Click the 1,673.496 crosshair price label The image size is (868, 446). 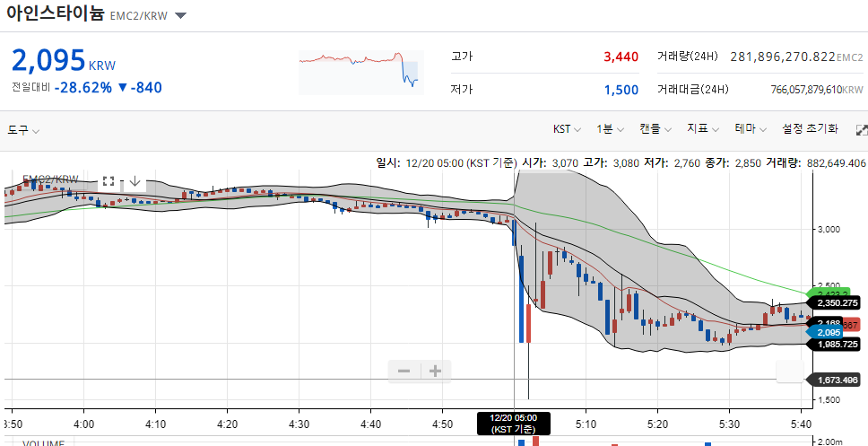838,380
